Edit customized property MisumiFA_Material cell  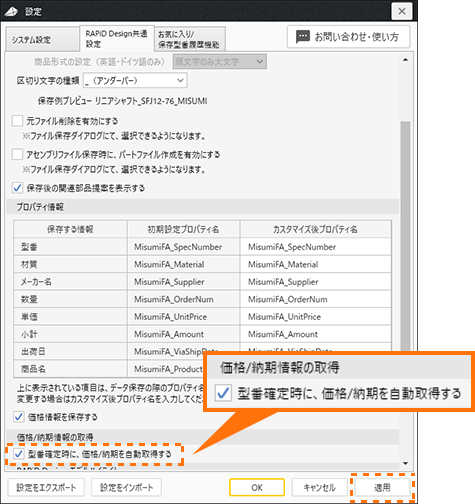[x=315, y=264]
